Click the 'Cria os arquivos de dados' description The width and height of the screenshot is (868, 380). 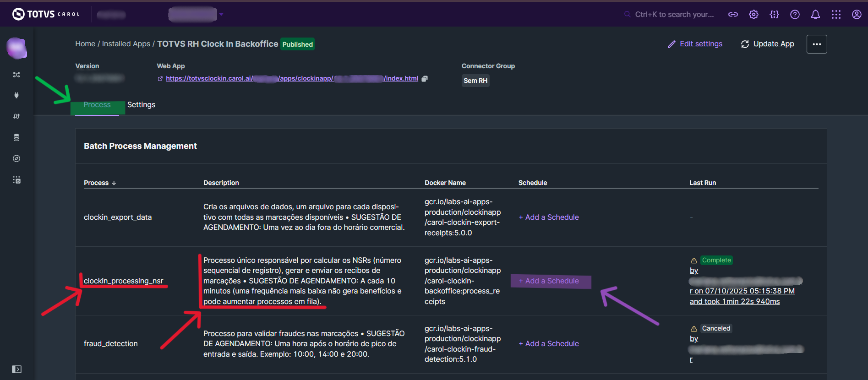(304, 217)
